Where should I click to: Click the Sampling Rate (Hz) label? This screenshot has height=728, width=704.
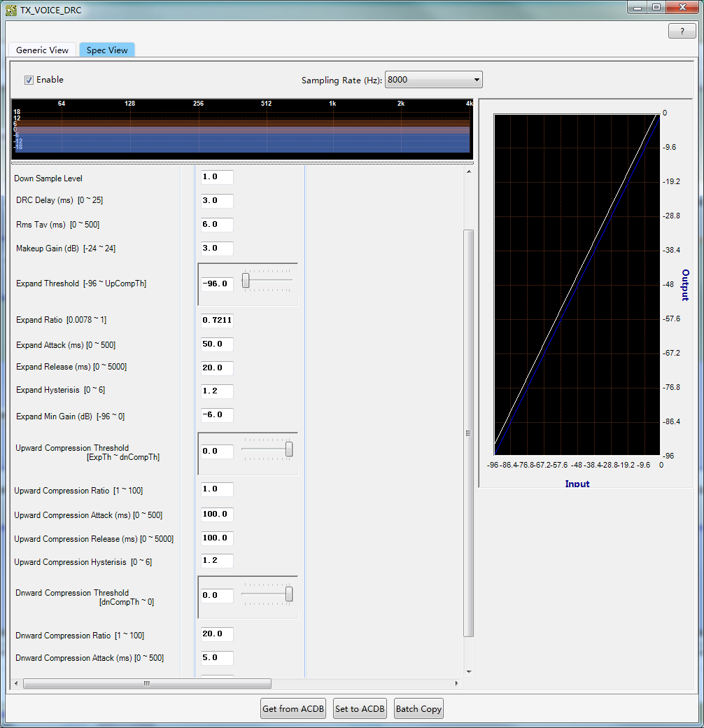tap(342, 80)
